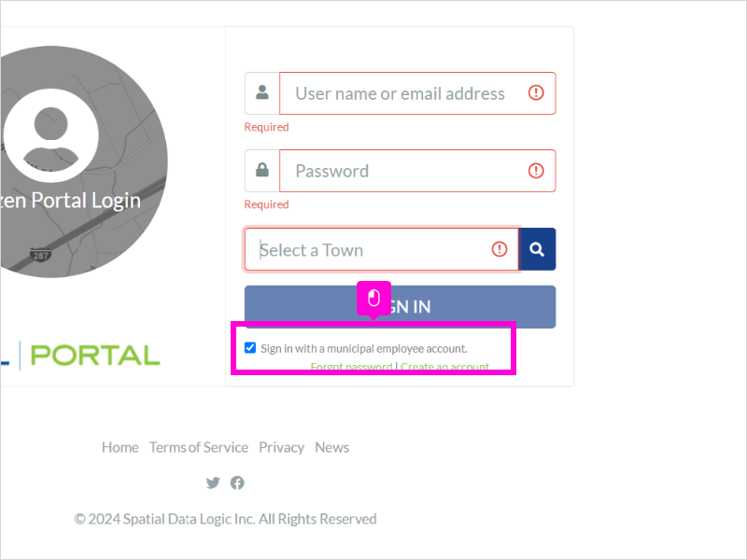Open the Privacy footer link
The height and width of the screenshot is (560, 747).
[282, 447]
